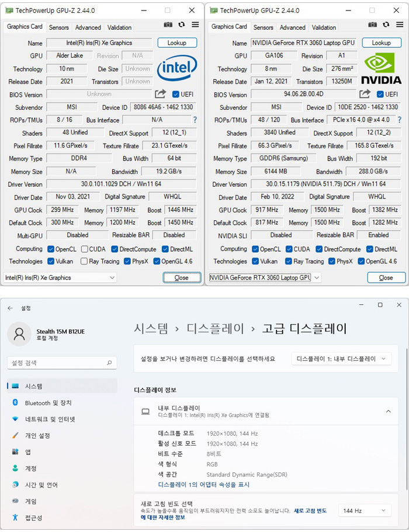The width and height of the screenshot is (409, 532).
Task: Toggle DirectML checkbox in NVIDIA GPU-Z window
Action: tap(370, 249)
